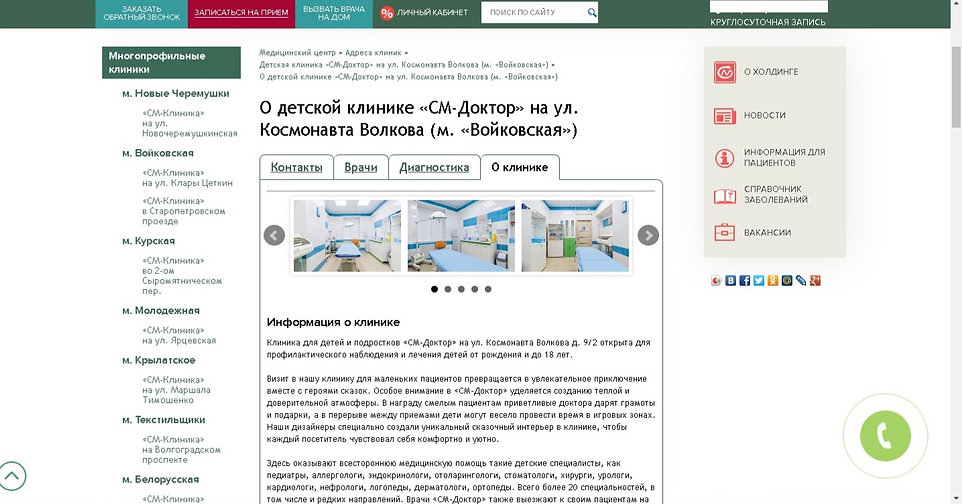This screenshot has width=962, height=504.
Task: Open «СМ-Клиника» на ул. Новочеремушкинская
Action: pyautogui.click(x=190, y=123)
